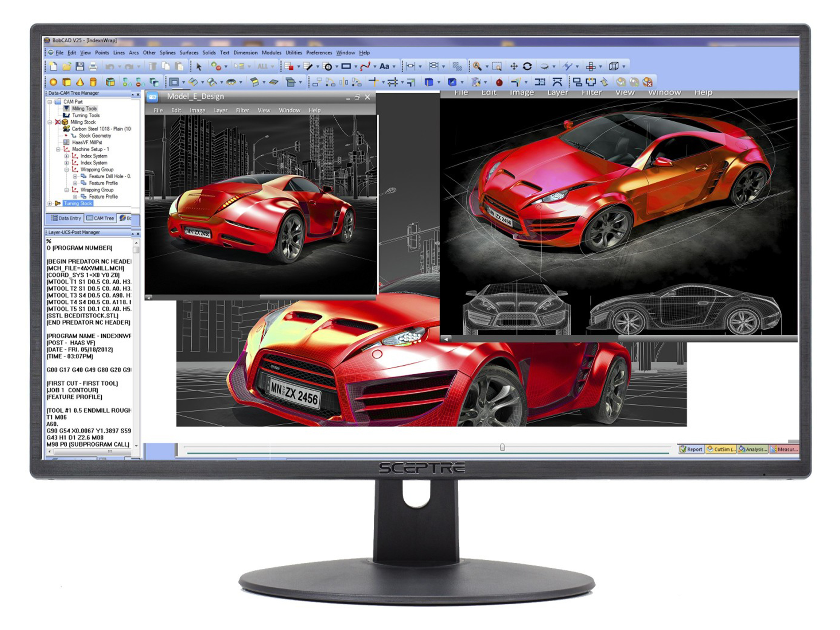The height and width of the screenshot is (630, 840).
Task: Open the Filter menu in Model_E_Design
Action: (x=242, y=110)
